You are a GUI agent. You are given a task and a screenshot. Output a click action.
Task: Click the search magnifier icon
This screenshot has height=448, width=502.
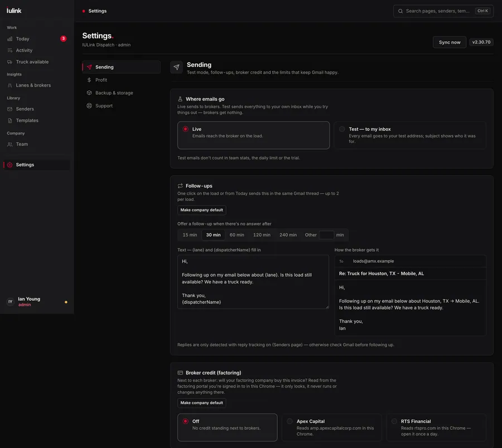click(x=400, y=11)
